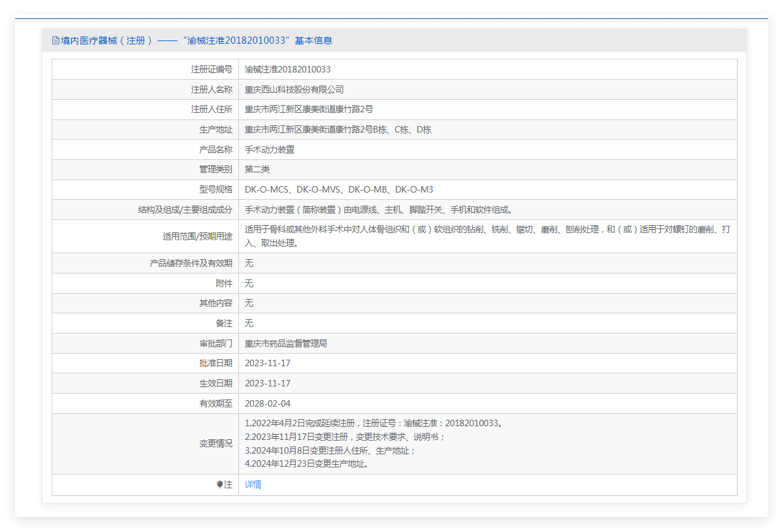The height and width of the screenshot is (532, 783).
Task: Click the 适用范围/预期用途 description paragraph
Action: pyautogui.click(x=487, y=236)
